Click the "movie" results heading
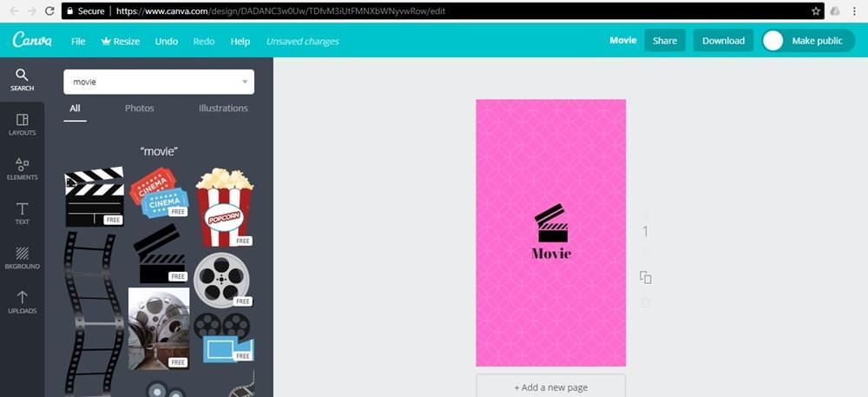The image size is (868, 397). coord(159,151)
